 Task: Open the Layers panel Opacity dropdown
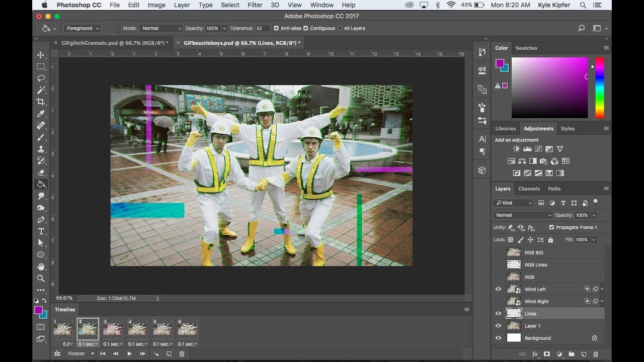point(594,215)
